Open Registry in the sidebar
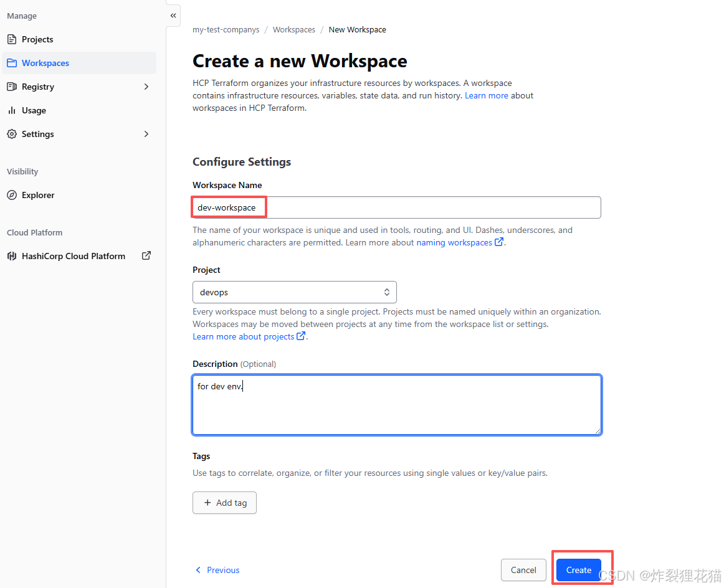This screenshot has height=588, width=724. click(79, 87)
